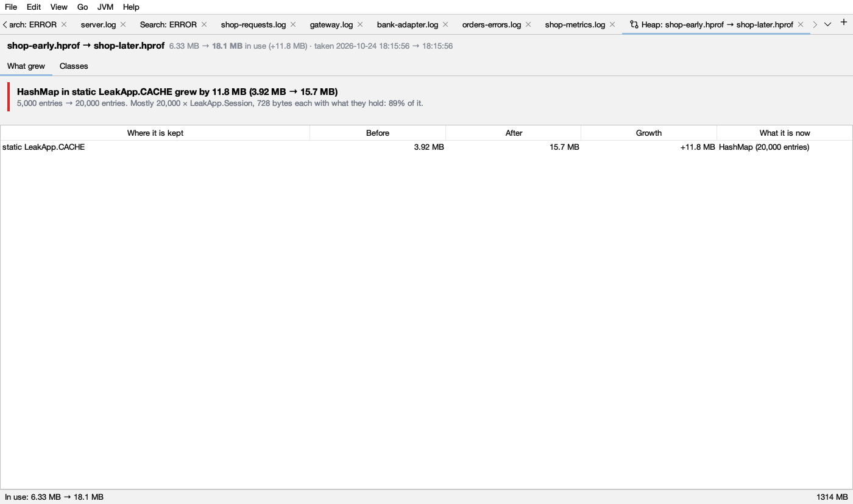Switch to the shop-requests.log tab
853x504 pixels.
tap(253, 24)
